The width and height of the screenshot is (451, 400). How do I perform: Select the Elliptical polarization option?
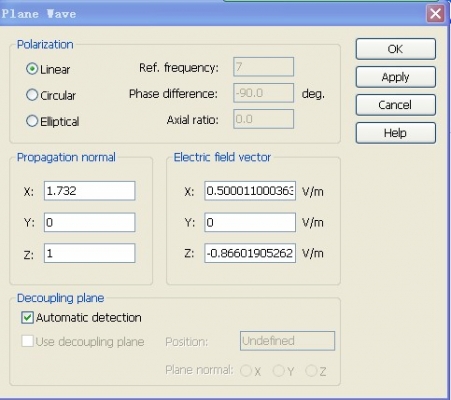click(x=32, y=121)
